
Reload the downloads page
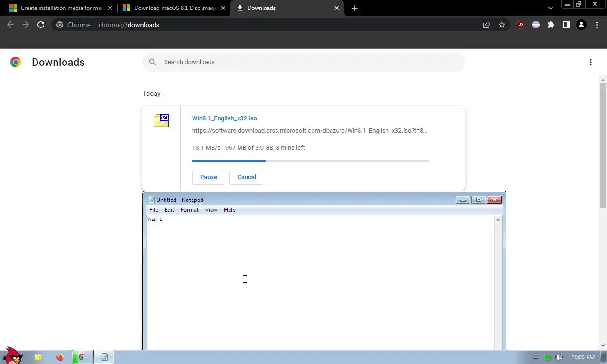pyautogui.click(x=41, y=25)
